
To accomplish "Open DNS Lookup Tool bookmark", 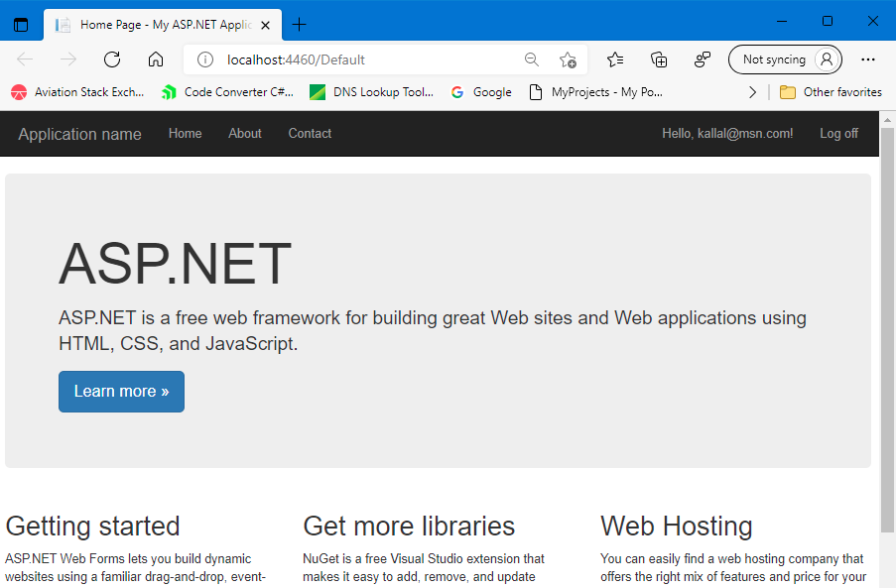I will (x=371, y=92).
